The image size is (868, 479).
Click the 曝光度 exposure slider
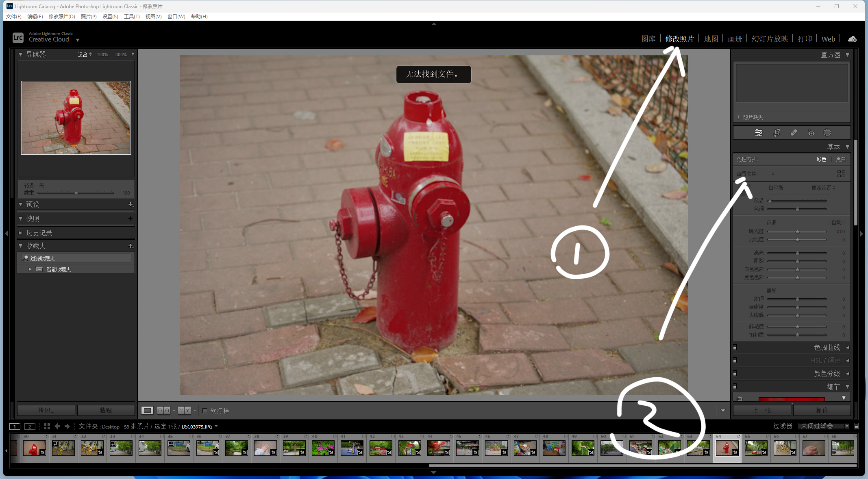click(x=797, y=231)
